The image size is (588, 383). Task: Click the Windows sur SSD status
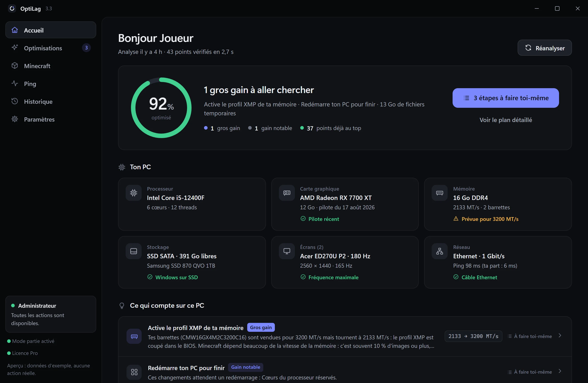(x=172, y=277)
